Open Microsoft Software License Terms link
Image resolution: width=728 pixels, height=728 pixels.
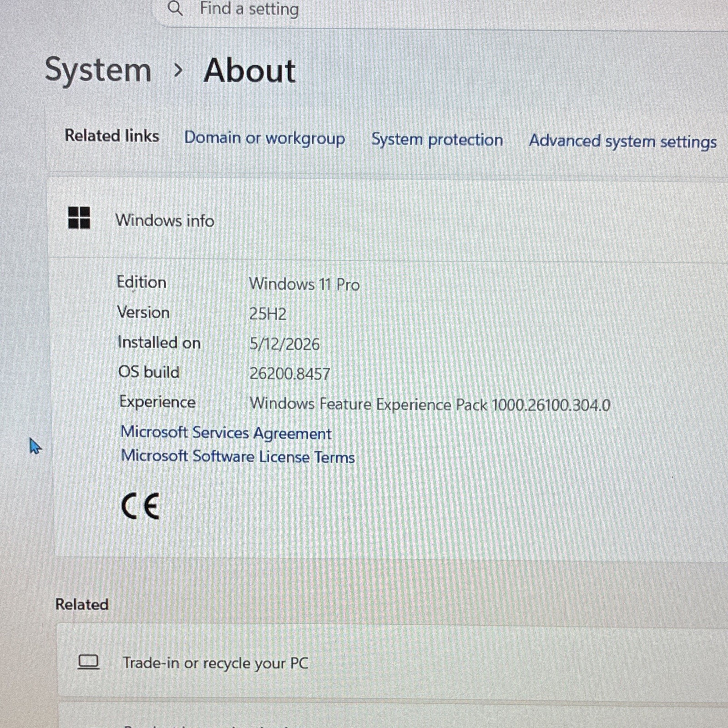click(x=238, y=456)
